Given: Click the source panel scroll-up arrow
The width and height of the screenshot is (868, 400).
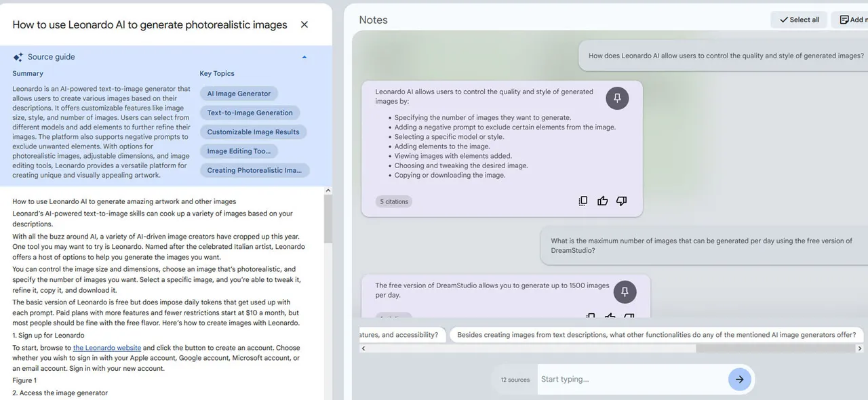Looking at the screenshot, I should point(328,191).
